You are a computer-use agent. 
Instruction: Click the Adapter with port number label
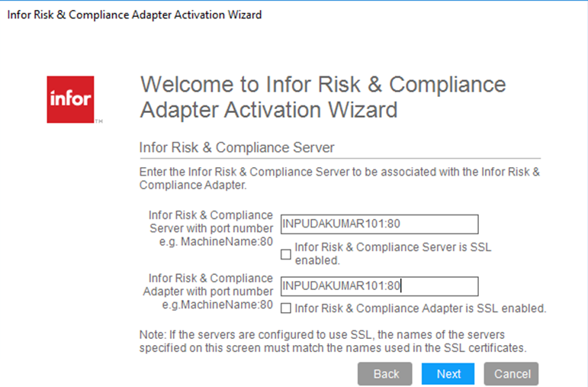(x=207, y=285)
